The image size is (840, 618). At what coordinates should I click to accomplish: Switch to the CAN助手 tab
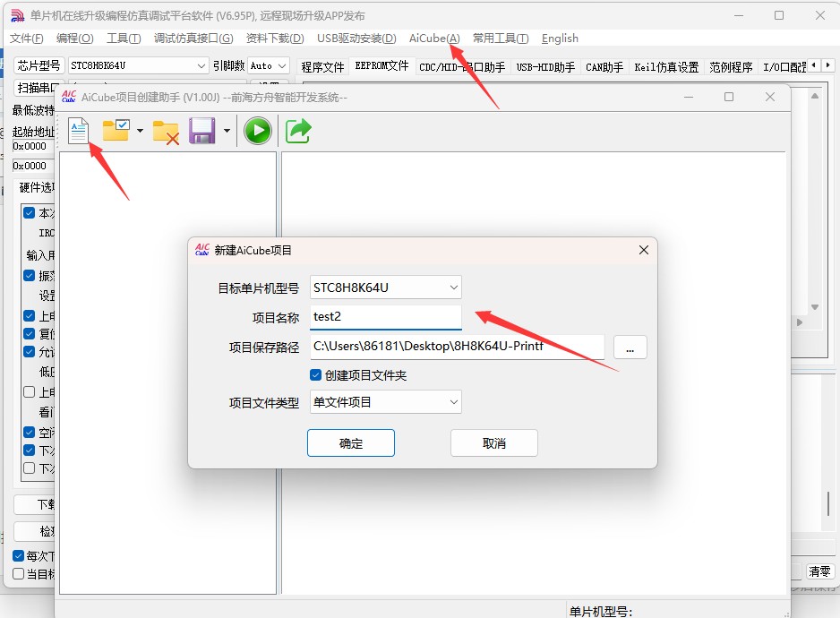pos(604,66)
